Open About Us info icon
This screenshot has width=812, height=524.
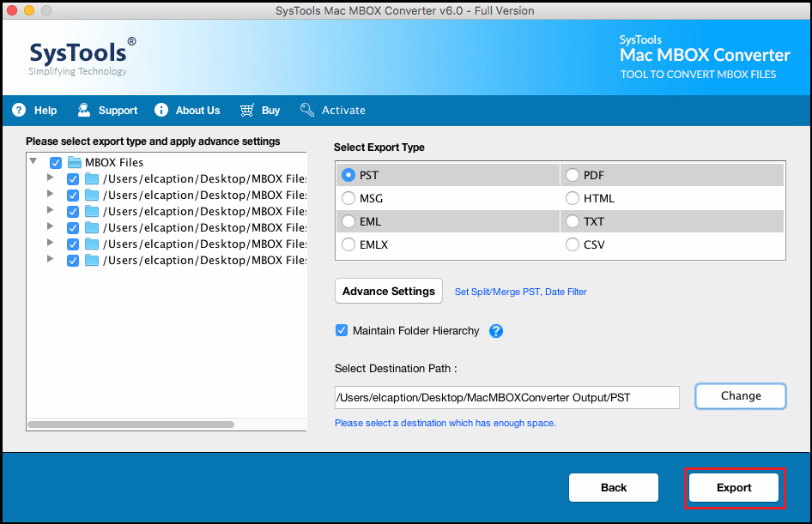(161, 110)
